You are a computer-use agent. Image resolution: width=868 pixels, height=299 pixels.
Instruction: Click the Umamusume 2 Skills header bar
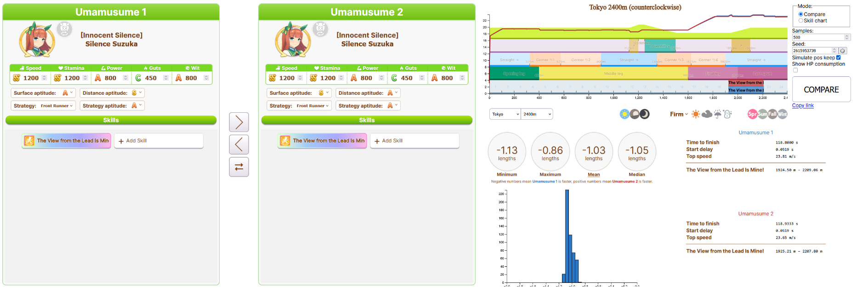(x=367, y=120)
